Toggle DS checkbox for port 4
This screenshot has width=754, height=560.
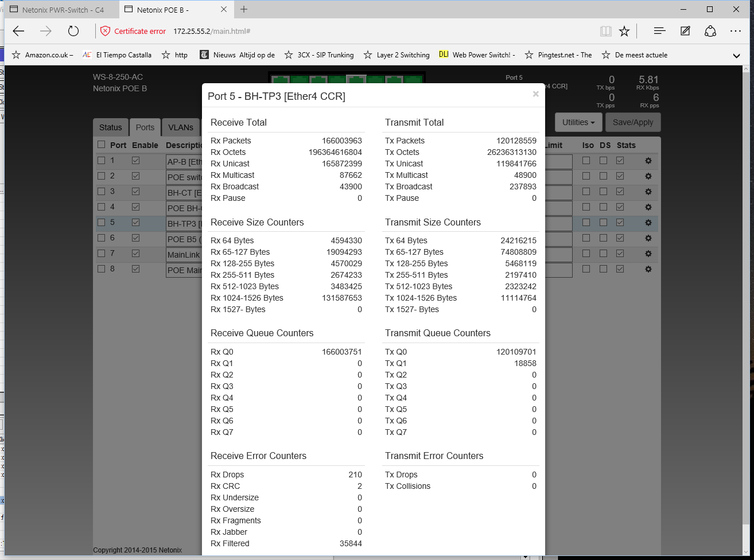click(x=603, y=207)
